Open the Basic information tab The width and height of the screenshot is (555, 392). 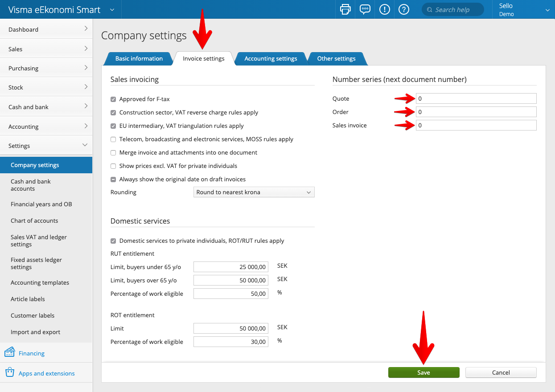(139, 59)
